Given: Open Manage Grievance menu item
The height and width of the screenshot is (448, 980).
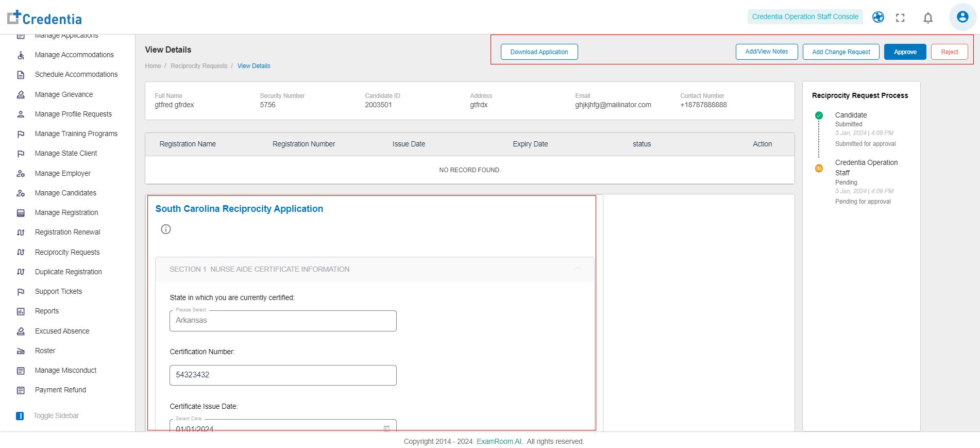Looking at the screenshot, I should [64, 95].
